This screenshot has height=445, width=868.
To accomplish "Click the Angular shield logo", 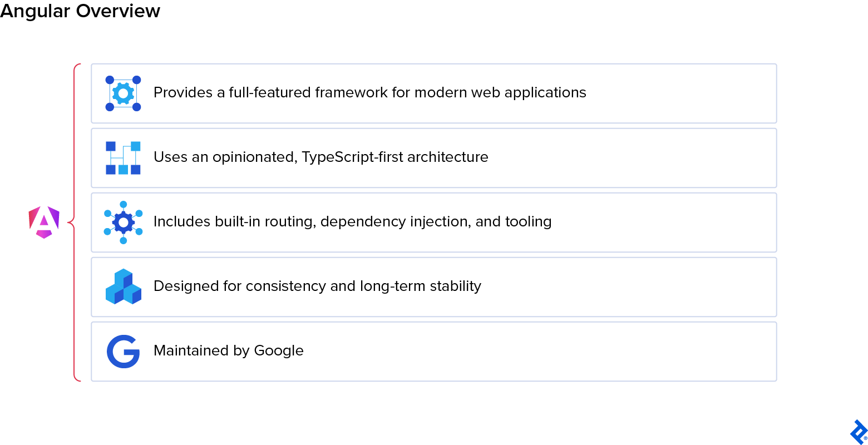I will (44, 222).
